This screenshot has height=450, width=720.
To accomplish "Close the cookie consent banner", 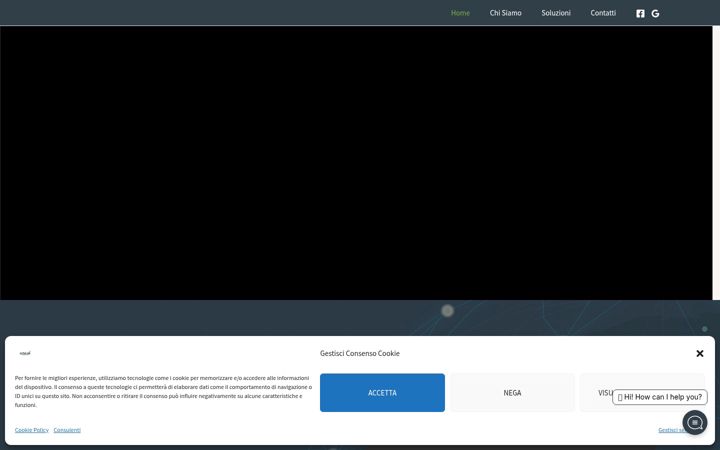I will point(699,354).
